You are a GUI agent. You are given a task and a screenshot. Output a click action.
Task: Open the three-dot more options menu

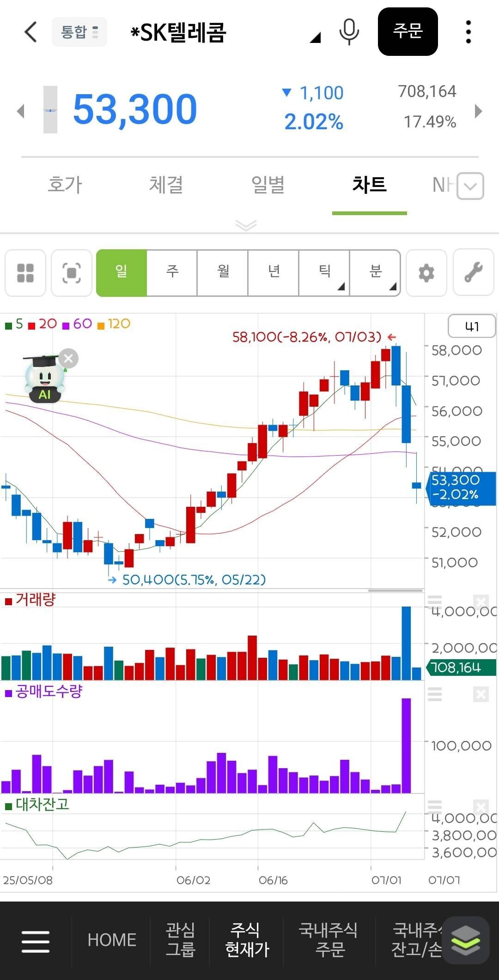tap(468, 32)
